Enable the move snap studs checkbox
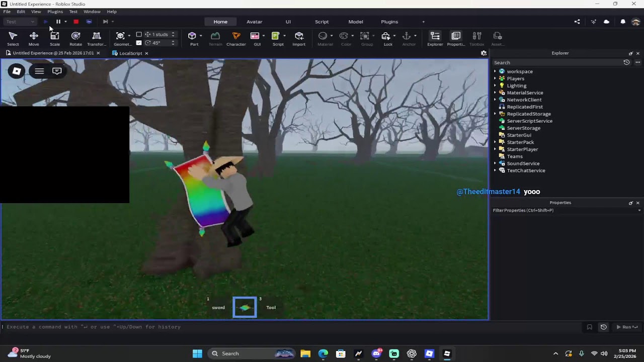 point(139,35)
